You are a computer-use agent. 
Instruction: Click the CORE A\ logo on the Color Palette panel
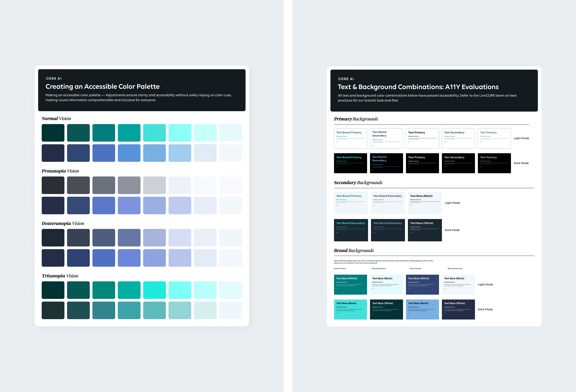(x=54, y=79)
